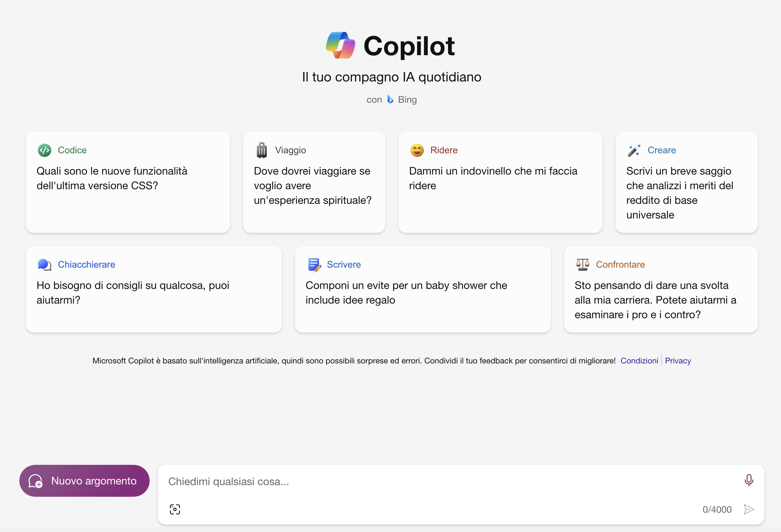Start a Nuovo argomento conversation
Screen dimensions: 781x532
(x=84, y=480)
